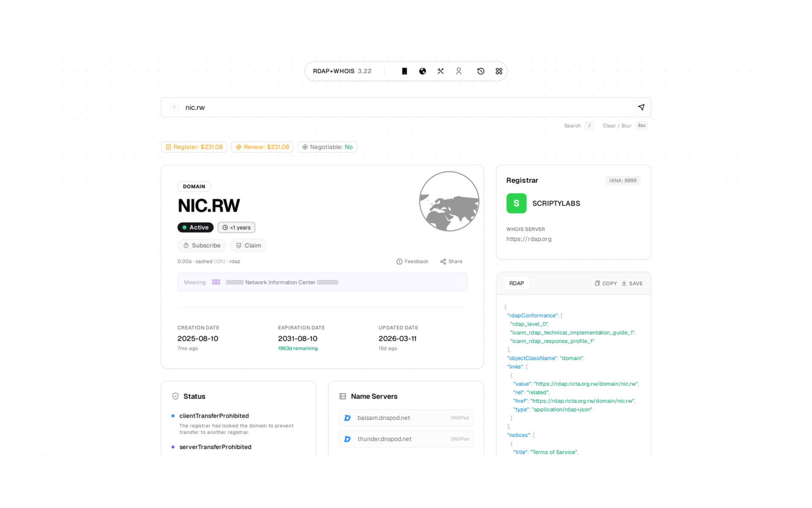
Task: Copy the RDAP response
Action: [x=606, y=283]
